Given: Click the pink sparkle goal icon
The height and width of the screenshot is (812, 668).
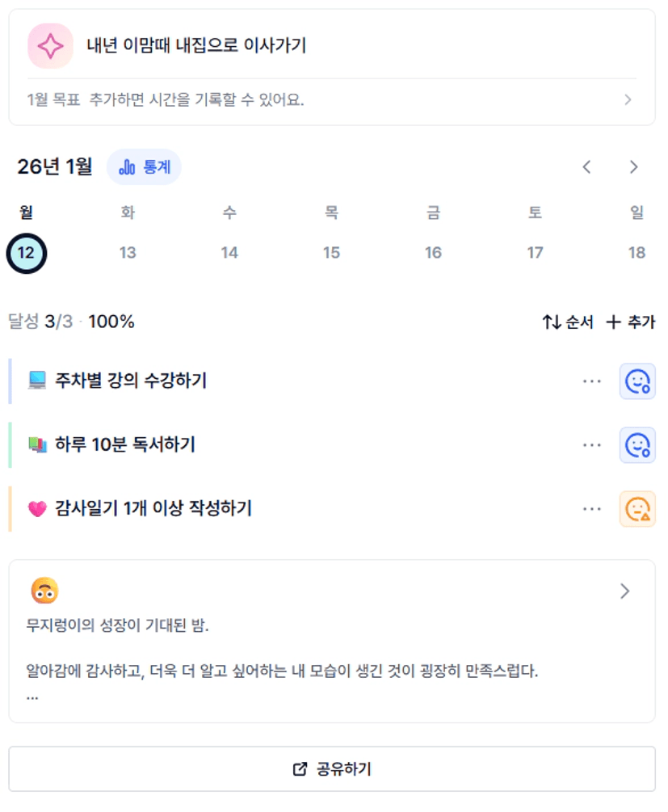Looking at the screenshot, I should (x=50, y=46).
